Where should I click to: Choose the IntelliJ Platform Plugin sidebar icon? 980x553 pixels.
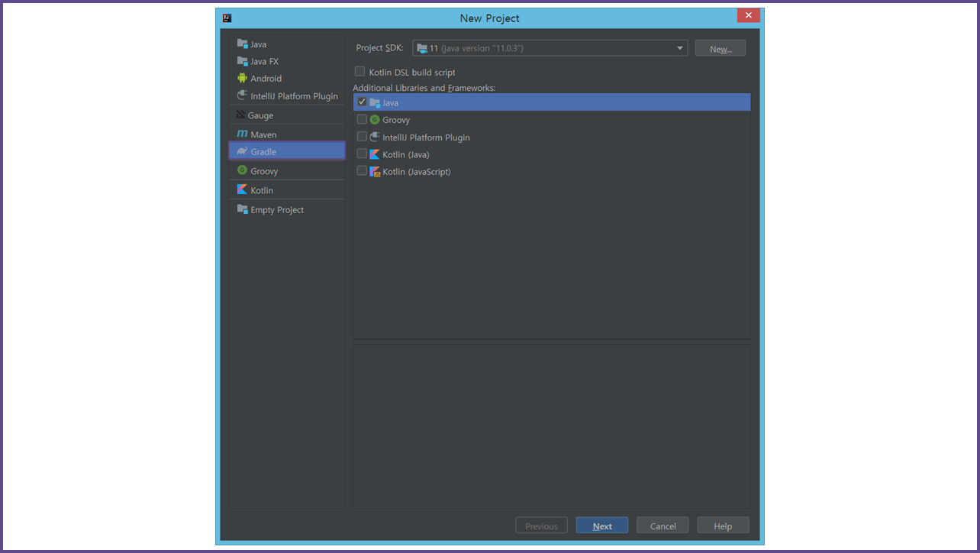point(242,95)
